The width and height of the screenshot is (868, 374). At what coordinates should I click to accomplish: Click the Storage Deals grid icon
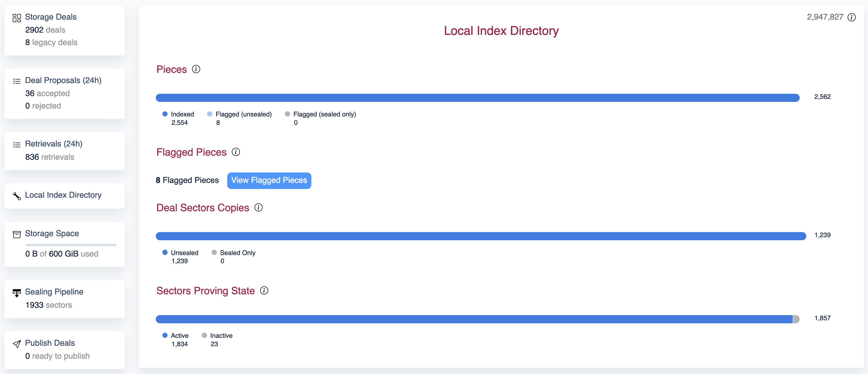coord(17,18)
